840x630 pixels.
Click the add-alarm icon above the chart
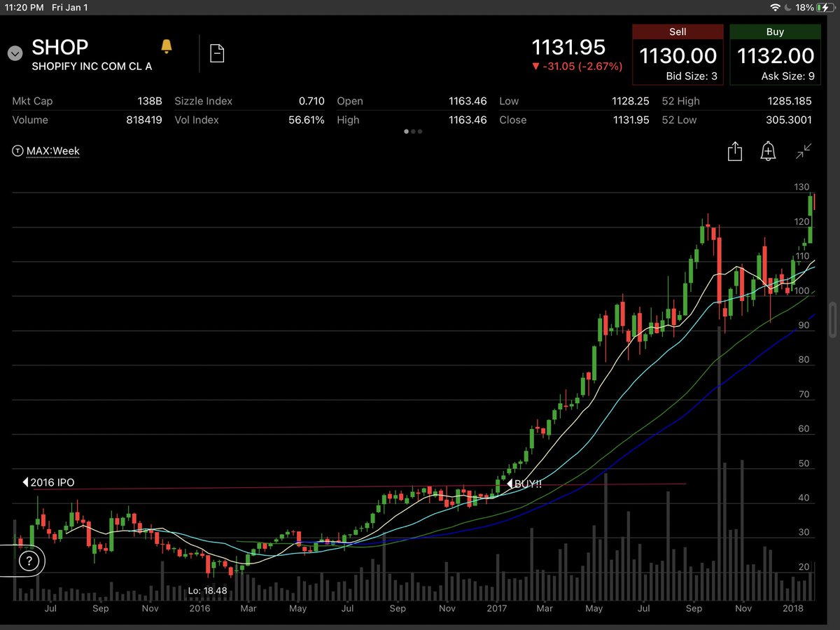768,151
